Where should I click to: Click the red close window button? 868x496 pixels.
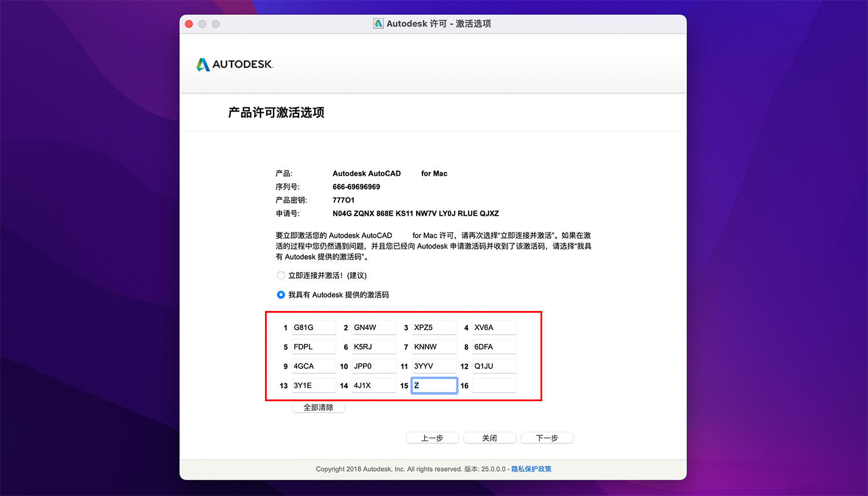[x=189, y=24]
